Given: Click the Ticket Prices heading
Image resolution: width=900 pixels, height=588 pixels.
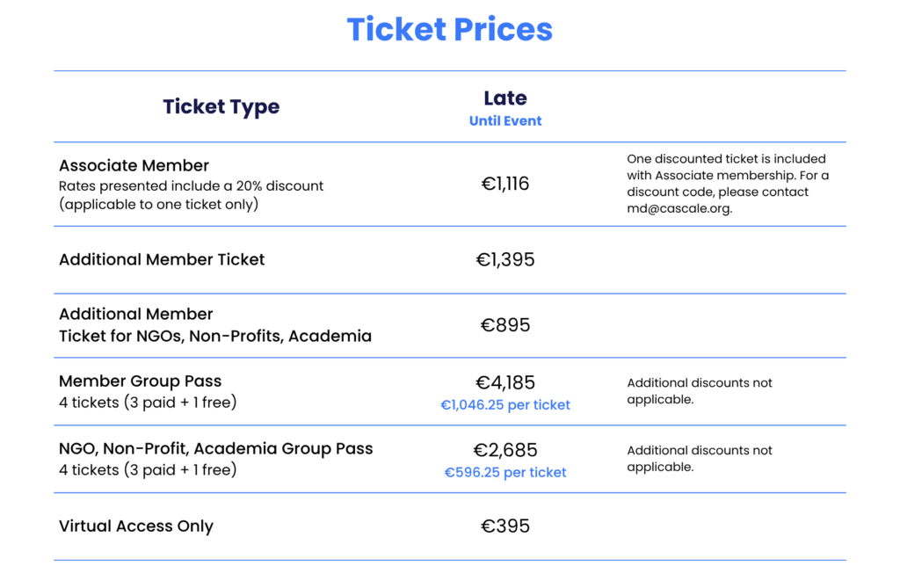Looking at the screenshot, I should point(449,29).
